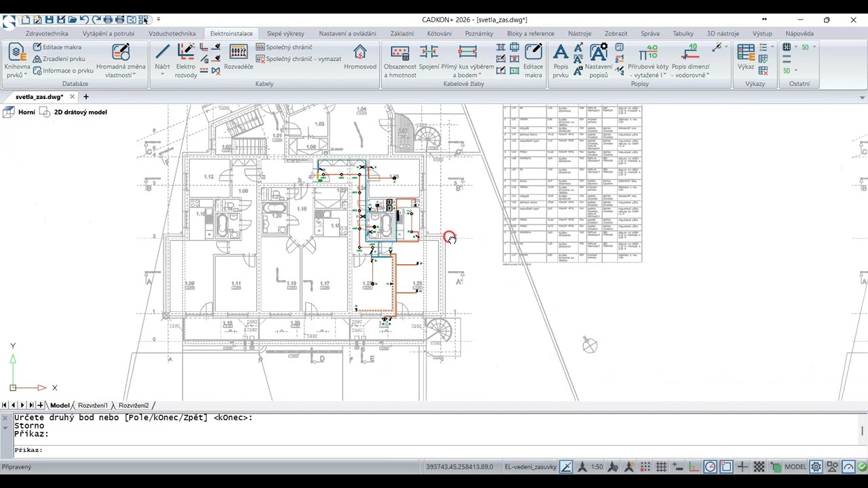This screenshot has height=488, width=868.
Task: Toggle object snap in status bar
Action: tap(726, 466)
